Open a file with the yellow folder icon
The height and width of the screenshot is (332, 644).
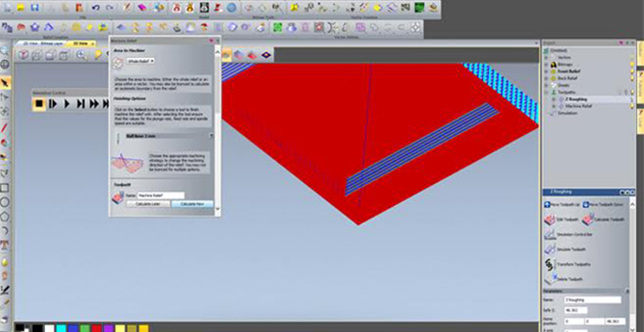(21, 8)
